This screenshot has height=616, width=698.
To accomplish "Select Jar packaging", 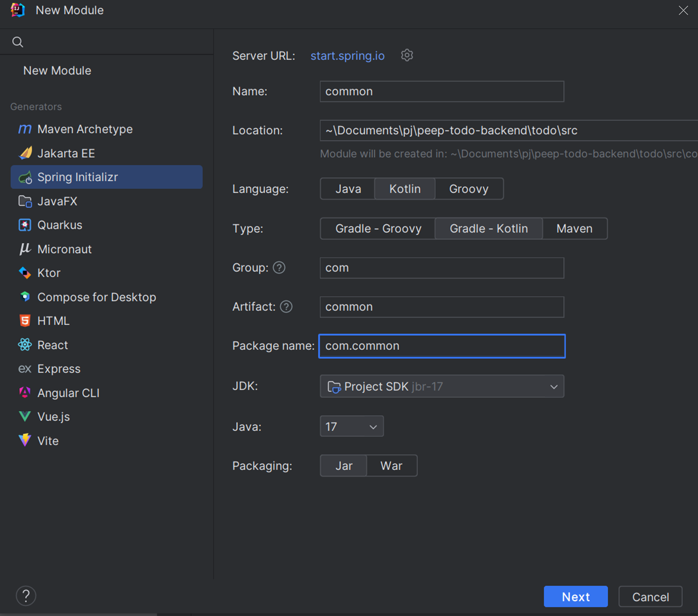I will tap(344, 466).
